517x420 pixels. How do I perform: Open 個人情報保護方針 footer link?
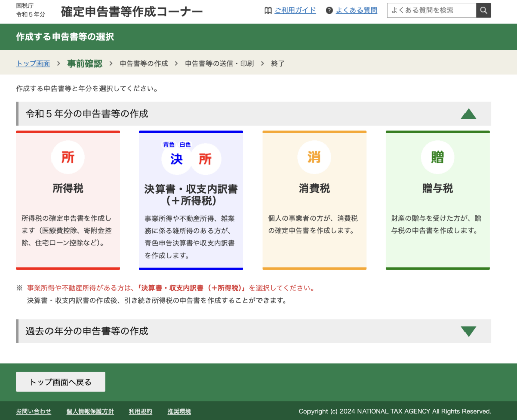click(90, 411)
